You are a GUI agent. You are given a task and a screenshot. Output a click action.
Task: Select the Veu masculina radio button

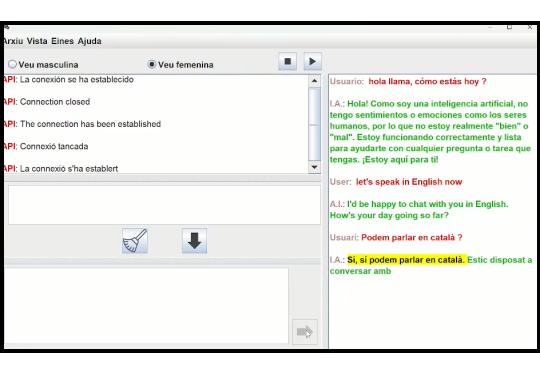(12, 64)
